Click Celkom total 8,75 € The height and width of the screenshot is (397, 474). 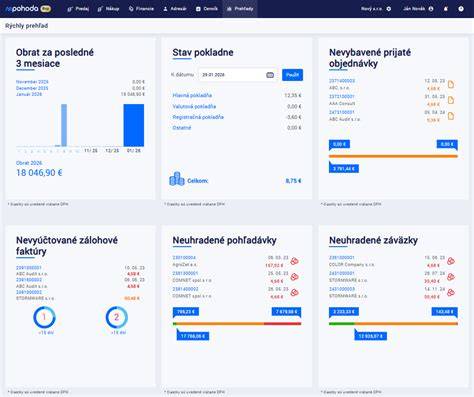coord(293,181)
